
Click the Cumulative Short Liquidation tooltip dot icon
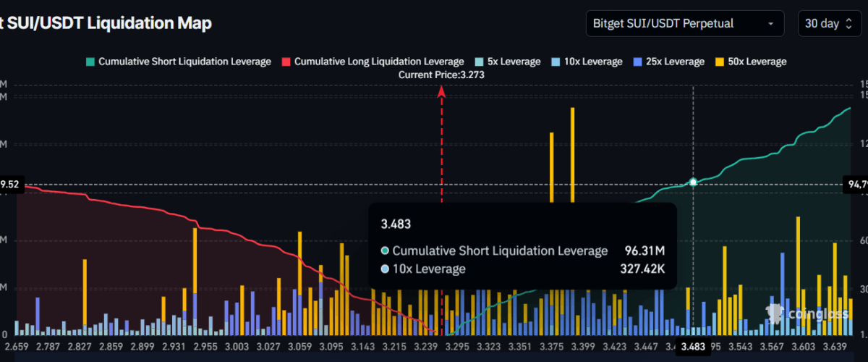386,251
